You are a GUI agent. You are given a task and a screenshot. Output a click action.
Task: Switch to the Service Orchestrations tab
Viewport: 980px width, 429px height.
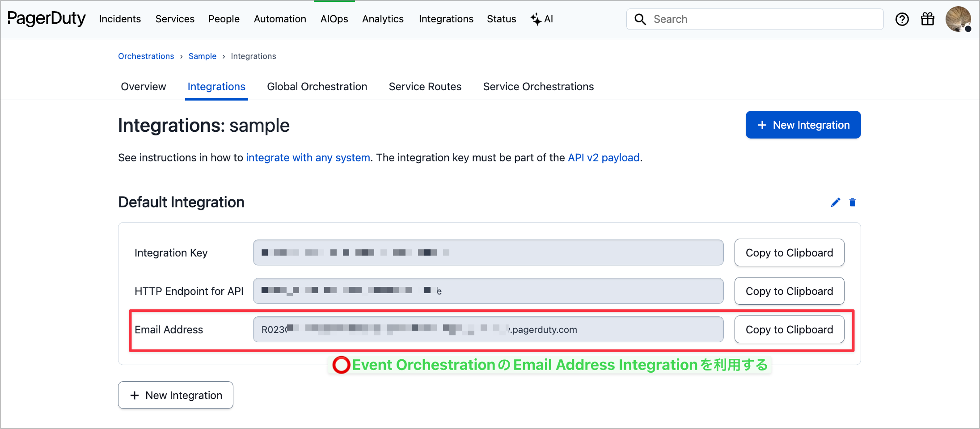click(538, 87)
